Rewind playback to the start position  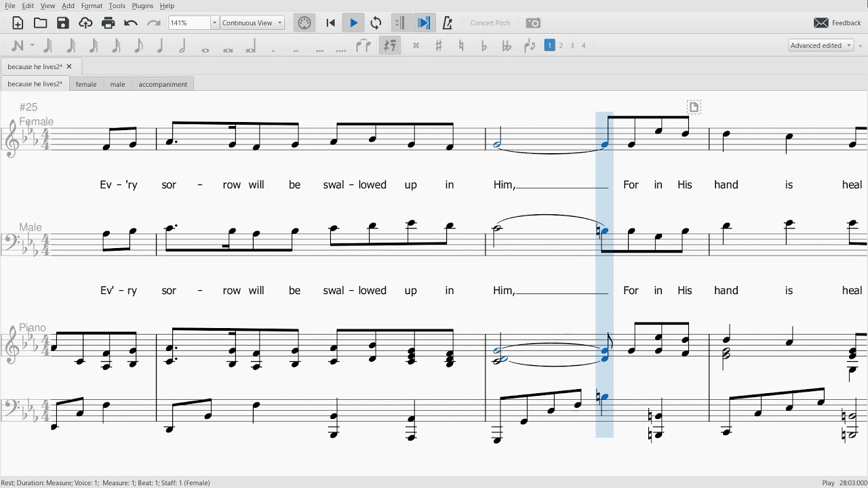[331, 23]
